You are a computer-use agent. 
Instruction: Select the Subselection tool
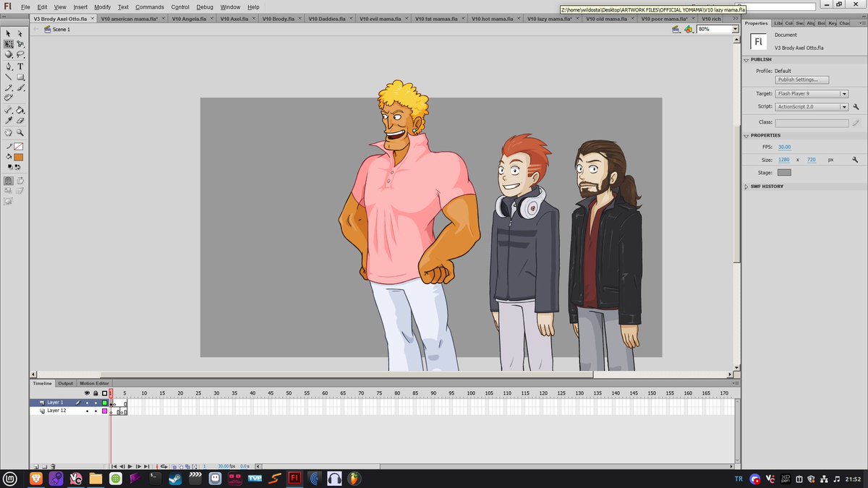20,33
